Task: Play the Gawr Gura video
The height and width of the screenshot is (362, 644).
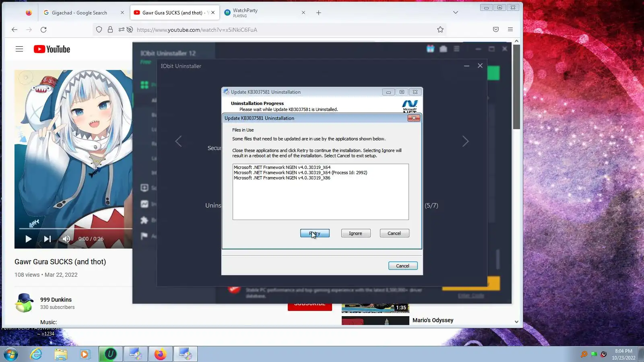Action: (x=28, y=239)
